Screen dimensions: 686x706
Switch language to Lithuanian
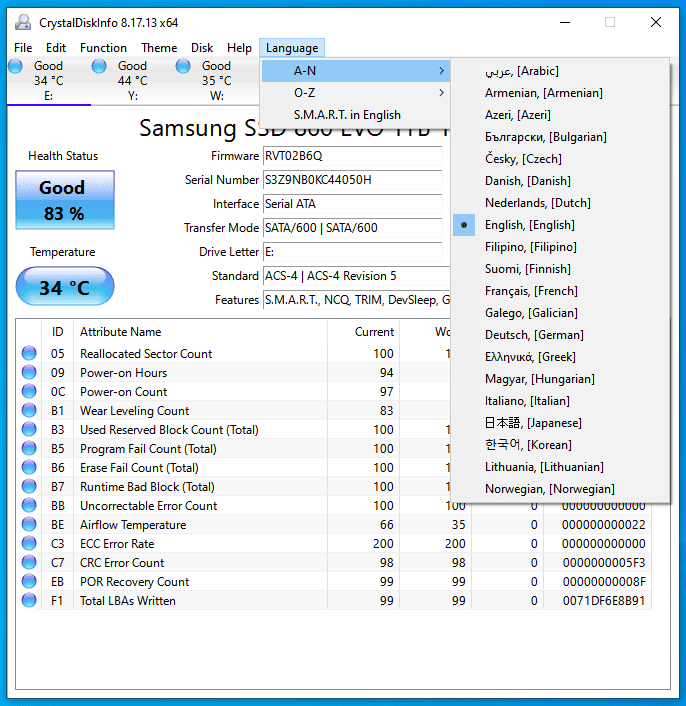click(560, 467)
